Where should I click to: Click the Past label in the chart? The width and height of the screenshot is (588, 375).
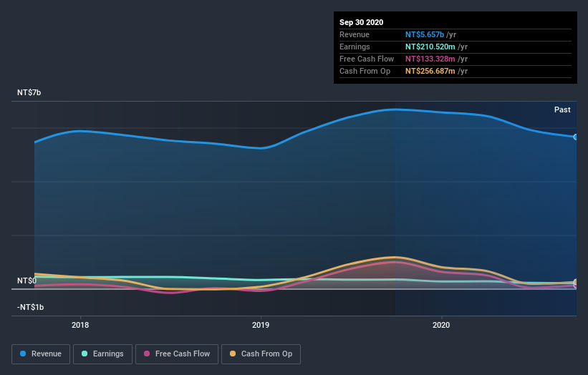[x=562, y=109]
